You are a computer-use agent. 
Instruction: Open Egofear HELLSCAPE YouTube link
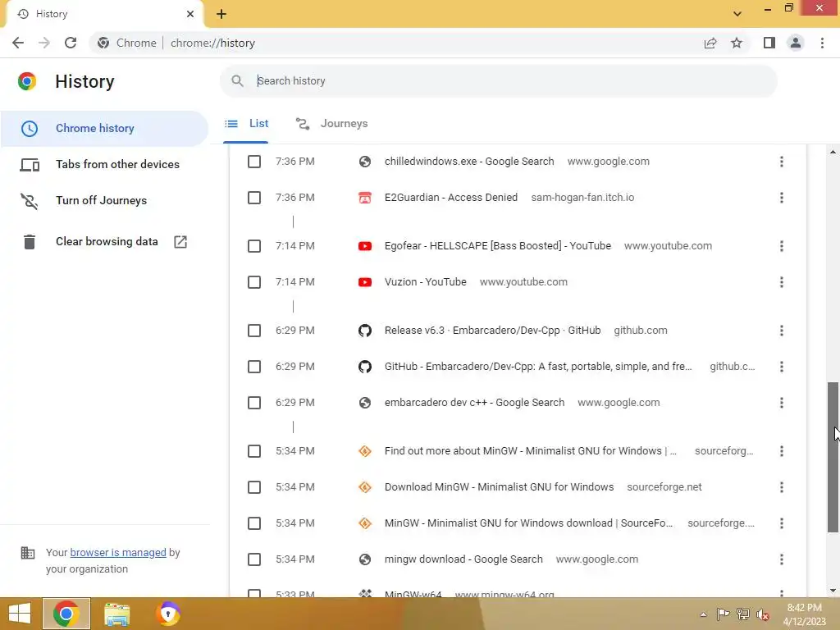[498, 246]
